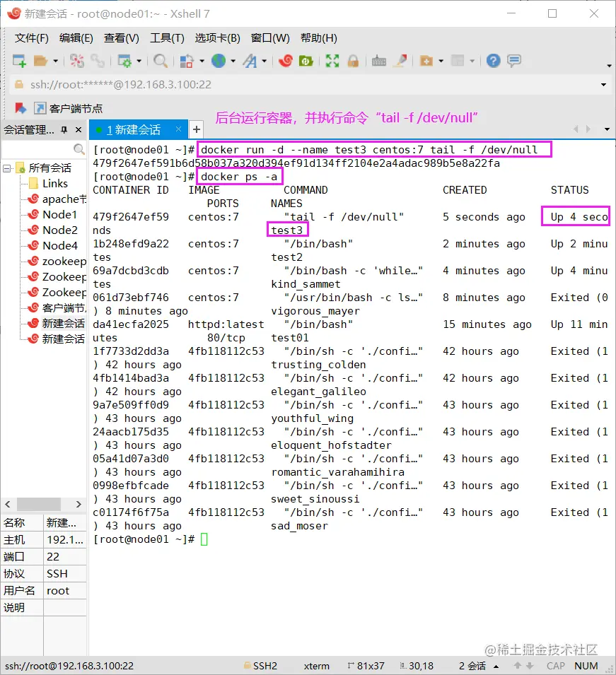Viewport: 616px width, 675px height.
Task: Select the apache session in tree
Action: coord(57,199)
